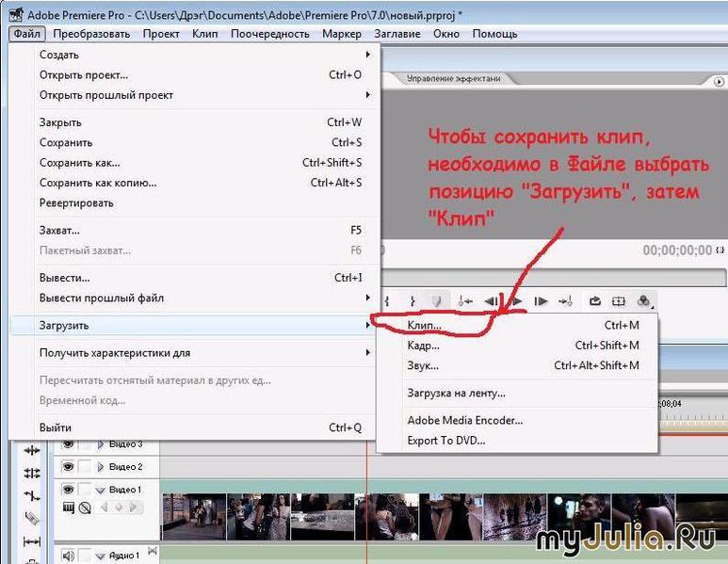Add keyframe diamond on Видео 1
Image resolution: width=728 pixels, height=564 pixels.
tap(119, 508)
